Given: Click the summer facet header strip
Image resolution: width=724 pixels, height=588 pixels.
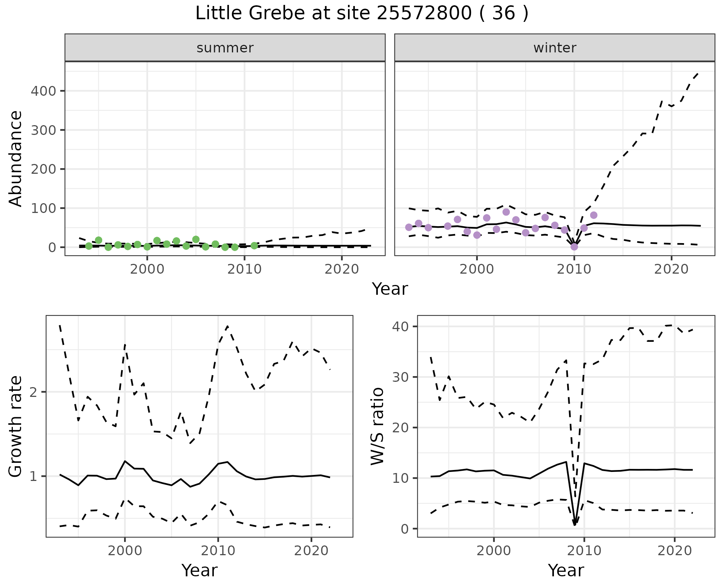Looking at the screenshot, I should (x=225, y=48).
